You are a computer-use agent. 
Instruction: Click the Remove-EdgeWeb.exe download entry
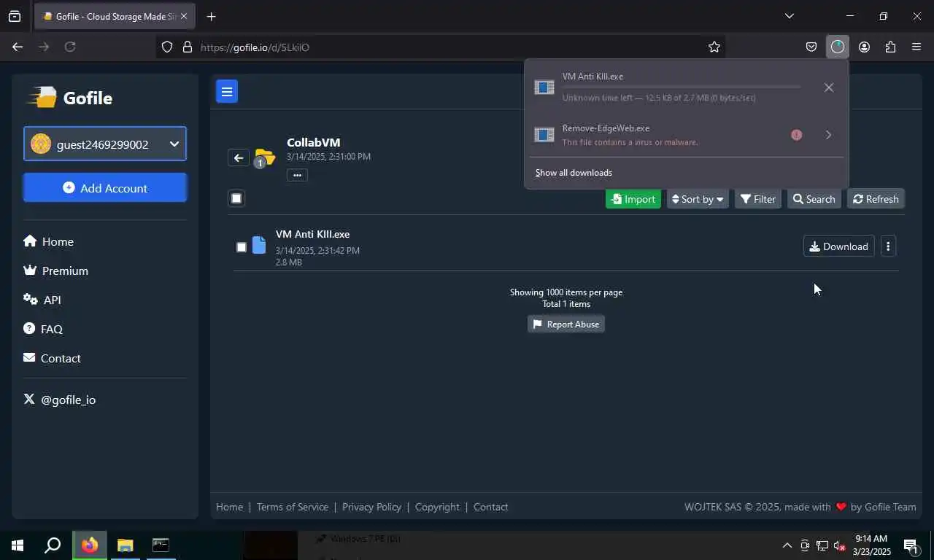pyautogui.click(x=686, y=135)
